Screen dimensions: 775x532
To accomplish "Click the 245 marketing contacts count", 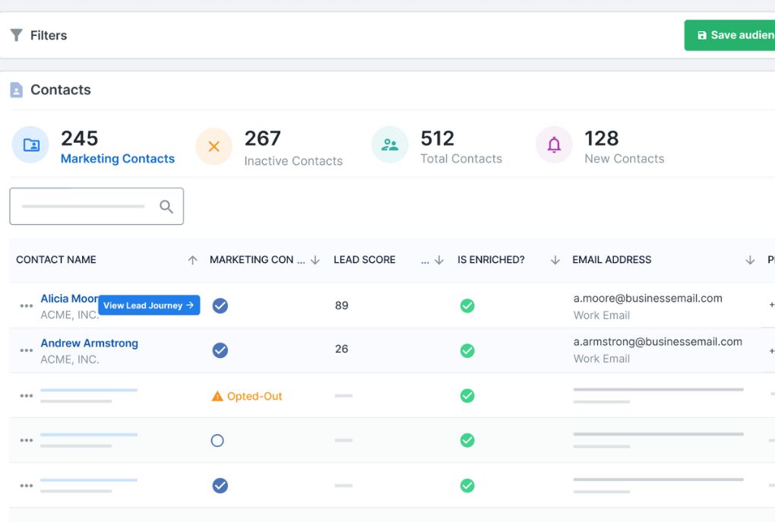I will click(x=80, y=138).
